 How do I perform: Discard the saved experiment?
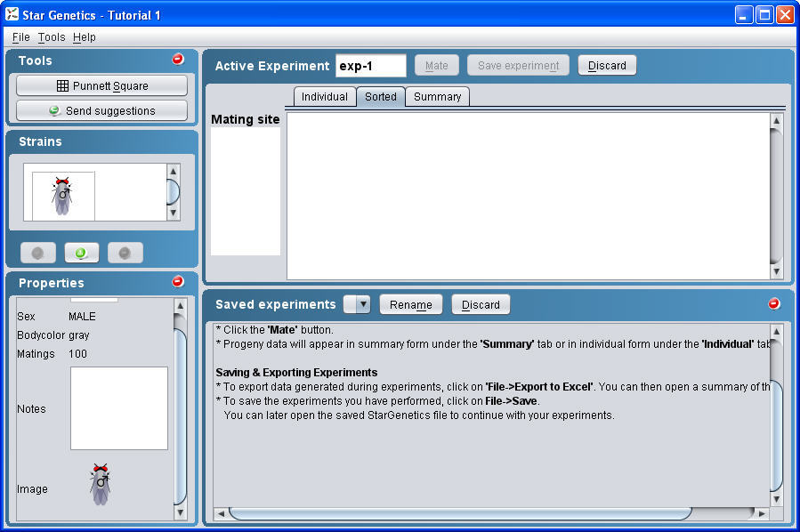coord(481,304)
